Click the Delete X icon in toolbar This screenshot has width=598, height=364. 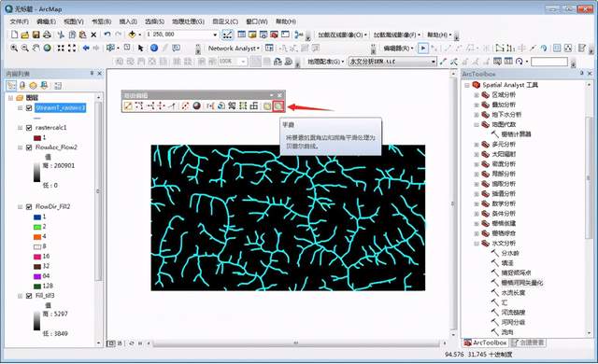pos(93,35)
